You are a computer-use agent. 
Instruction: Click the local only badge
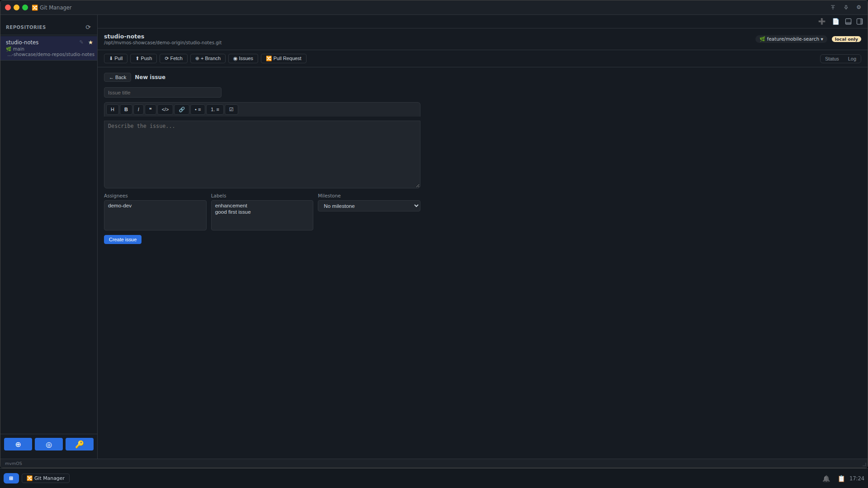coord(846,39)
